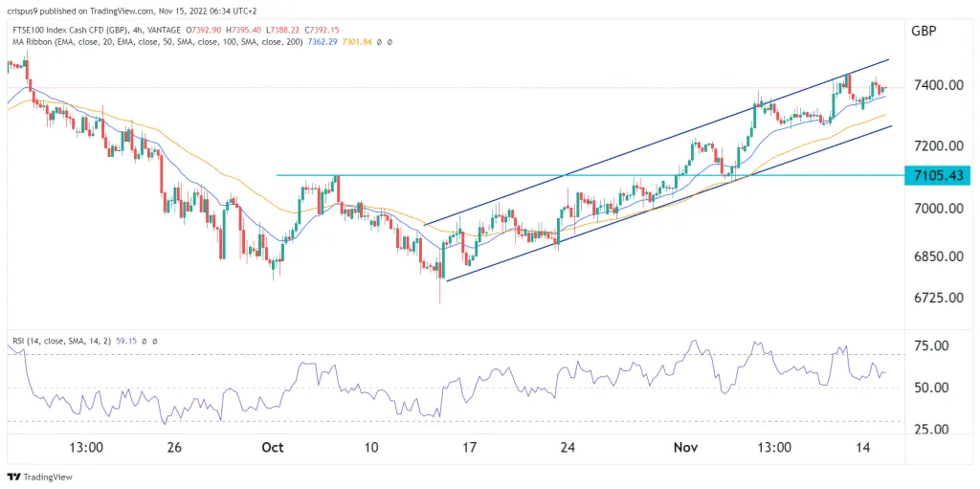Click the 6850.00 price axis label

(x=937, y=256)
